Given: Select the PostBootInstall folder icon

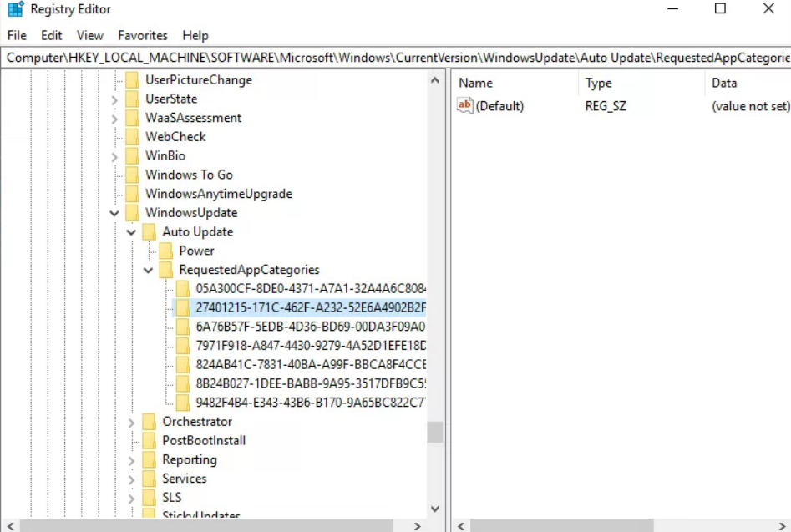Looking at the screenshot, I should [x=149, y=441].
